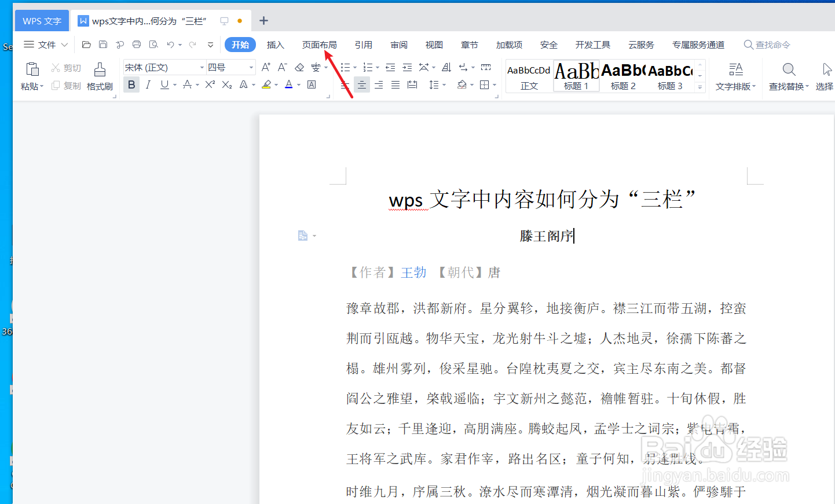Switch to the 章节 tab

pos(470,45)
